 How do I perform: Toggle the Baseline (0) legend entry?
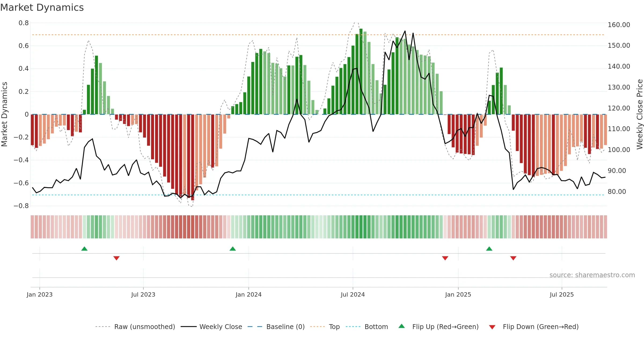[276, 327]
